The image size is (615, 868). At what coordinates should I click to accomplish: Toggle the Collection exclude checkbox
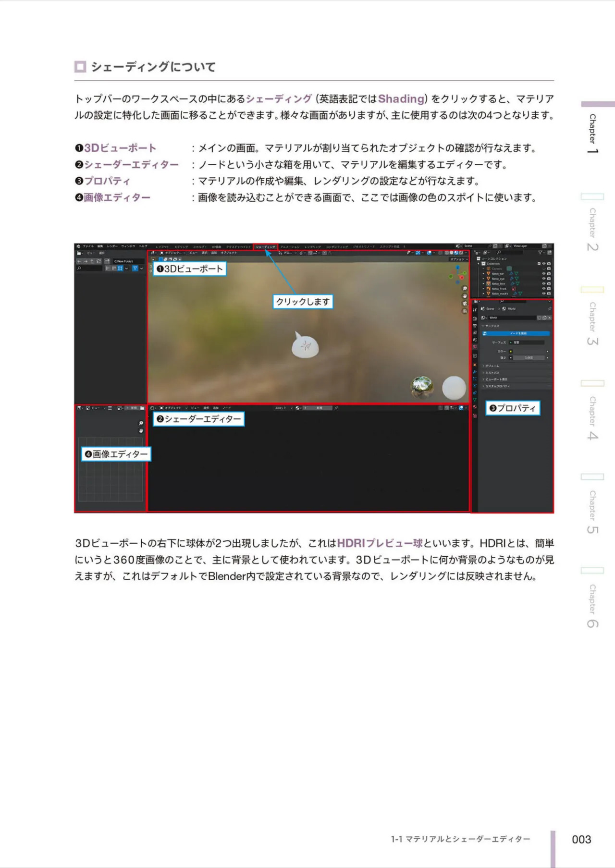(x=539, y=264)
